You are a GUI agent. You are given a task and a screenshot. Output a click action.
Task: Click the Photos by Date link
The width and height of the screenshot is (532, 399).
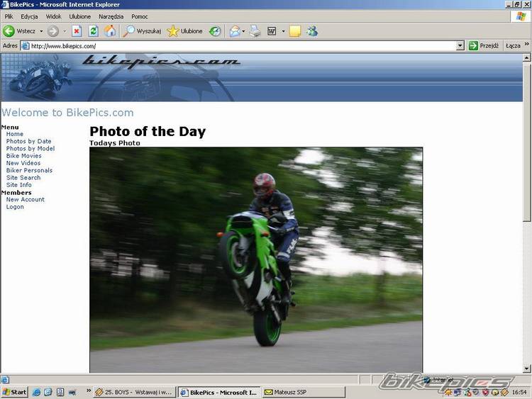pyautogui.click(x=28, y=141)
